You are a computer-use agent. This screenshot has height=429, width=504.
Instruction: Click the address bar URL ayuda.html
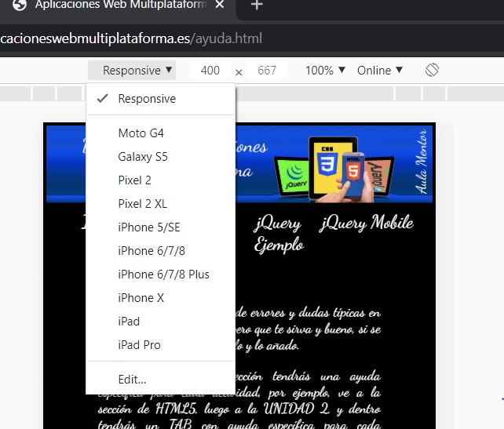coord(131,38)
